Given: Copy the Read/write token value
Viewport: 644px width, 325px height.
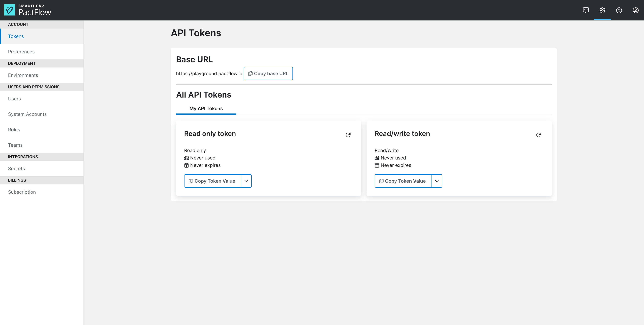Looking at the screenshot, I should 403,181.
